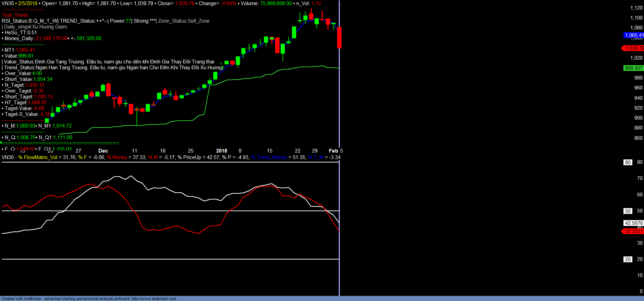The height and width of the screenshot is (301, 644).
Task: Select the white 50 level marker
Action: point(628,211)
